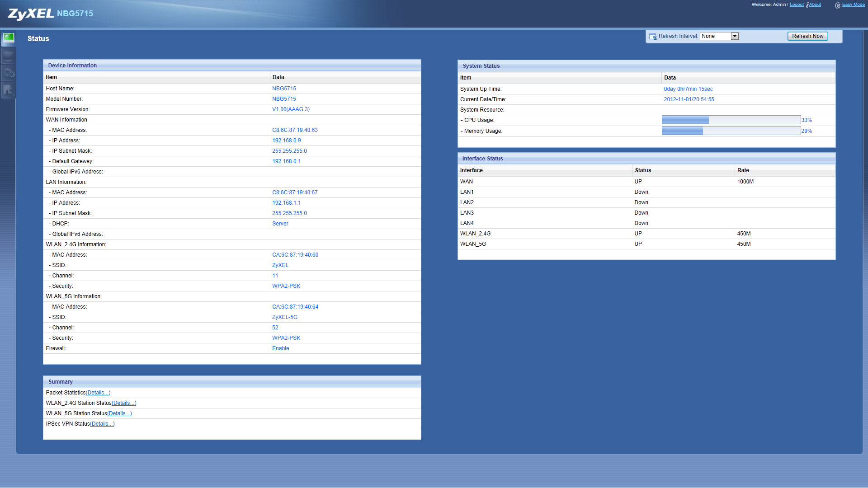Click the LAN4 interface row
Viewport: 868px width, 488px height.
click(646, 223)
